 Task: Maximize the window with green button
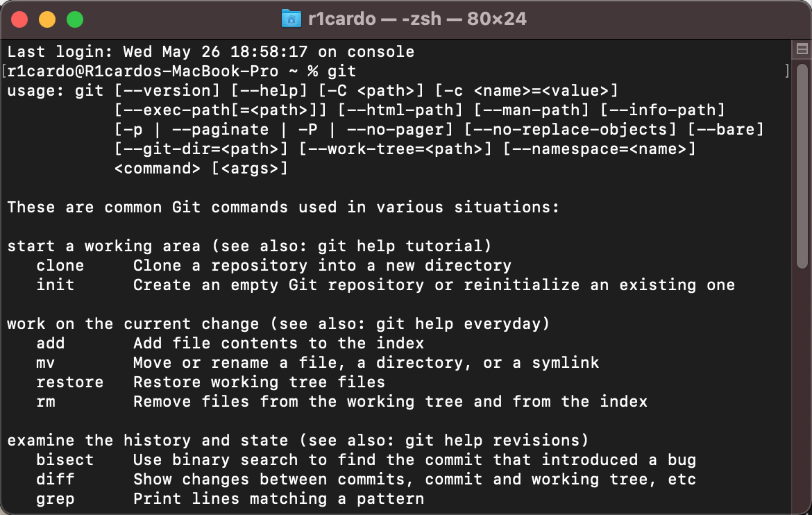[x=75, y=19]
